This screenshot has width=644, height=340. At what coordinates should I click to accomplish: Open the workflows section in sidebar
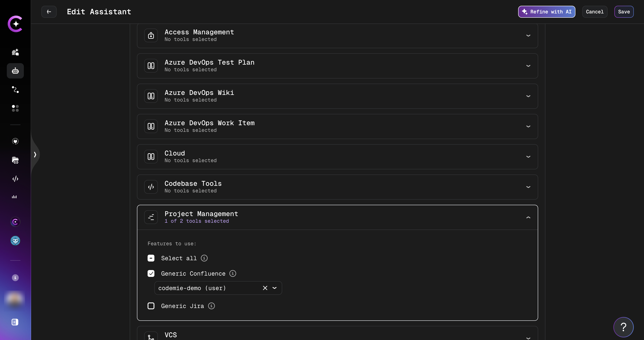[15, 90]
